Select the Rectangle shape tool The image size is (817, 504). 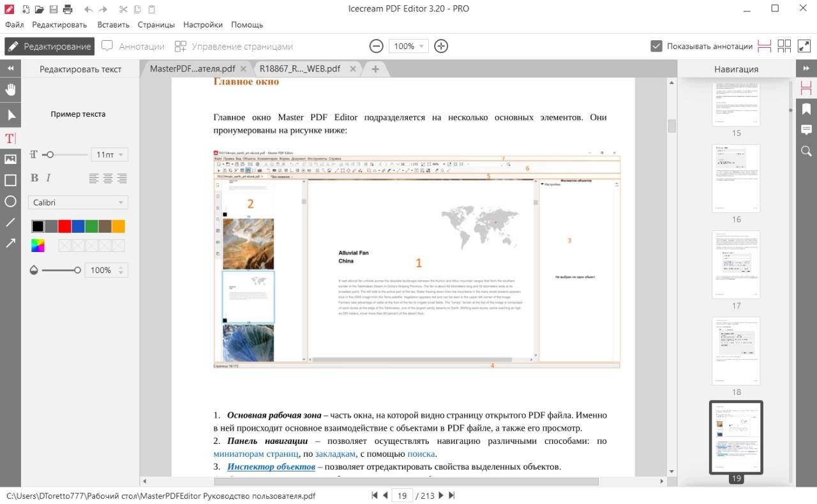[x=10, y=181]
